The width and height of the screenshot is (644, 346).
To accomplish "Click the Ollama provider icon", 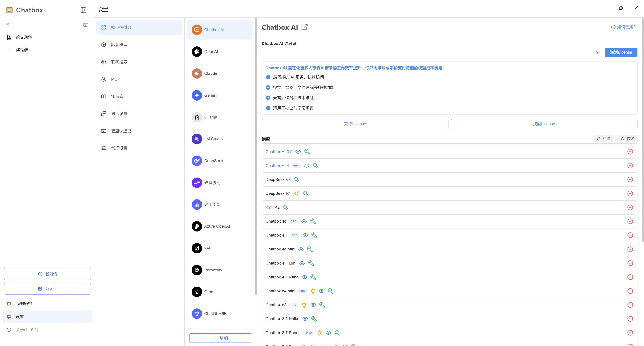I will [197, 117].
